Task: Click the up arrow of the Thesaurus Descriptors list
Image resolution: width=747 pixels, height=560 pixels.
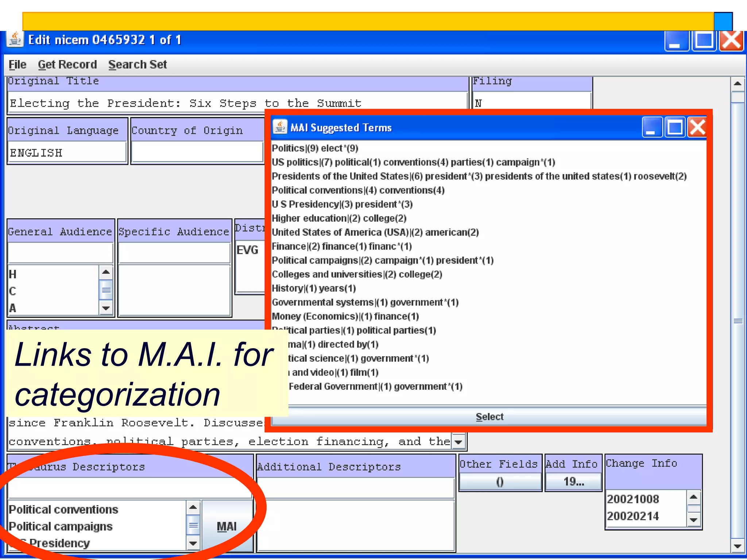Action: [x=193, y=507]
